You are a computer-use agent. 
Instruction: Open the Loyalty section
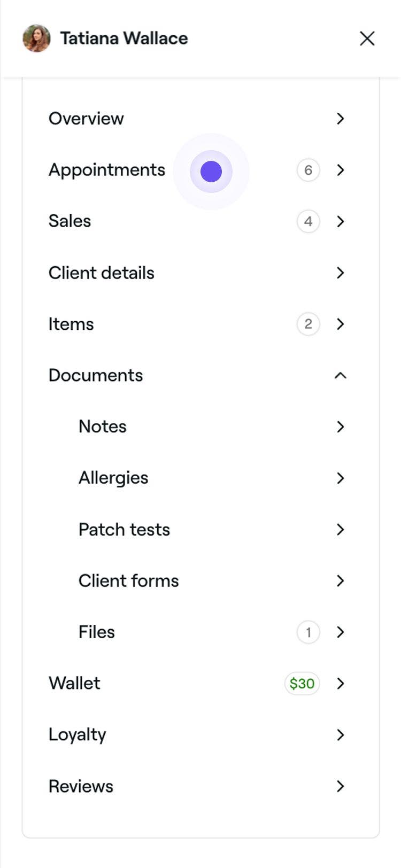[78, 734]
